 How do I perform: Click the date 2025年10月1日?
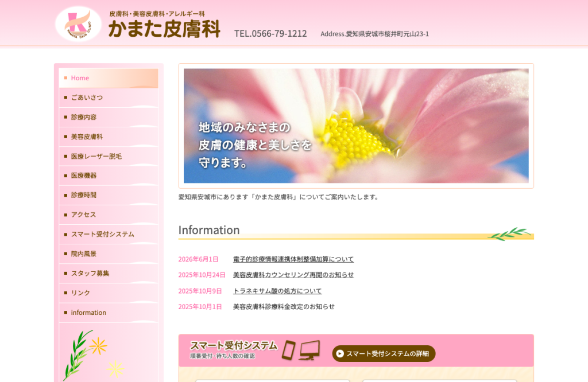pyautogui.click(x=200, y=307)
